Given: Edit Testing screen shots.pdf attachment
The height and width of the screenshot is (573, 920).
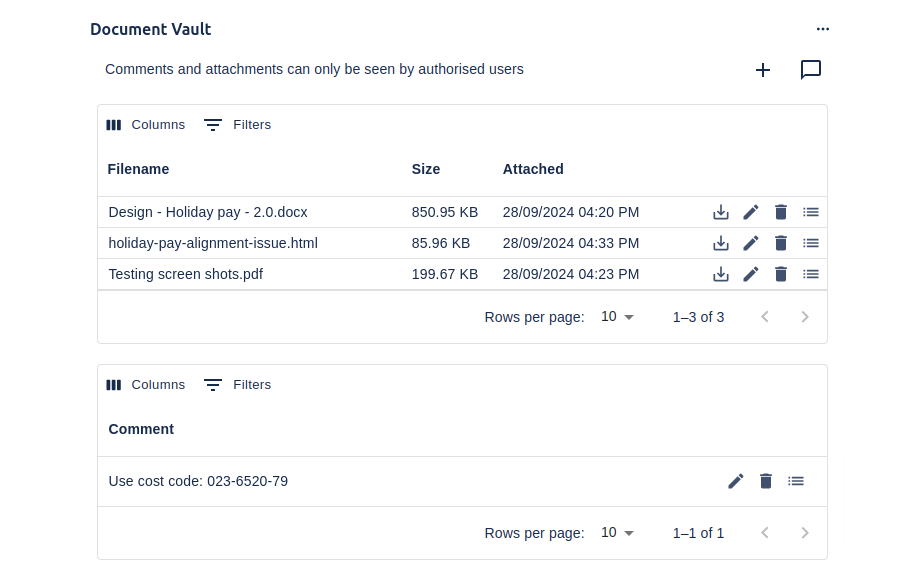Looking at the screenshot, I should (750, 274).
